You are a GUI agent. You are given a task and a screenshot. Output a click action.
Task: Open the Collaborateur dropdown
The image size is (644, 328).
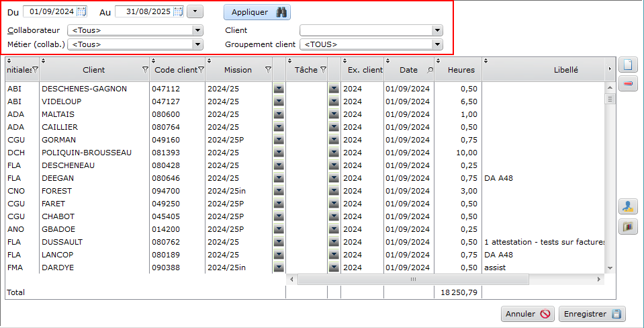(x=197, y=30)
